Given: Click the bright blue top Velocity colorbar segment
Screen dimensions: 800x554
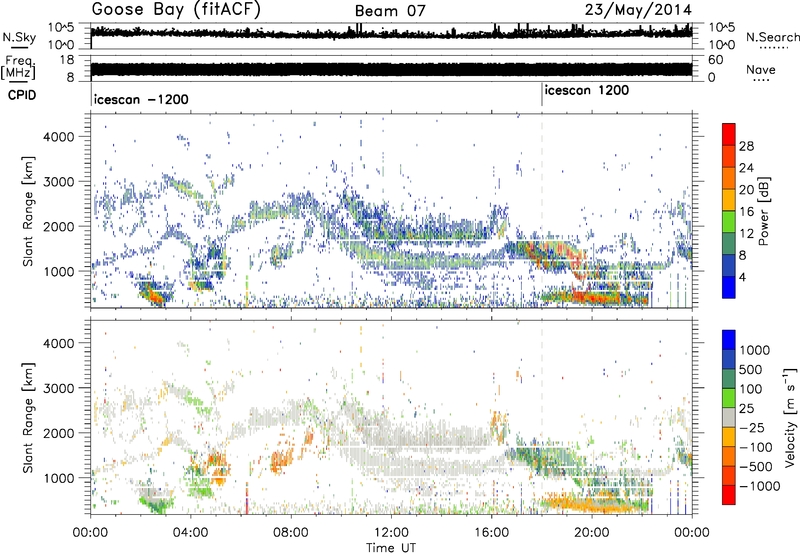Looking at the screenshot, I should (x=729, y=340).
